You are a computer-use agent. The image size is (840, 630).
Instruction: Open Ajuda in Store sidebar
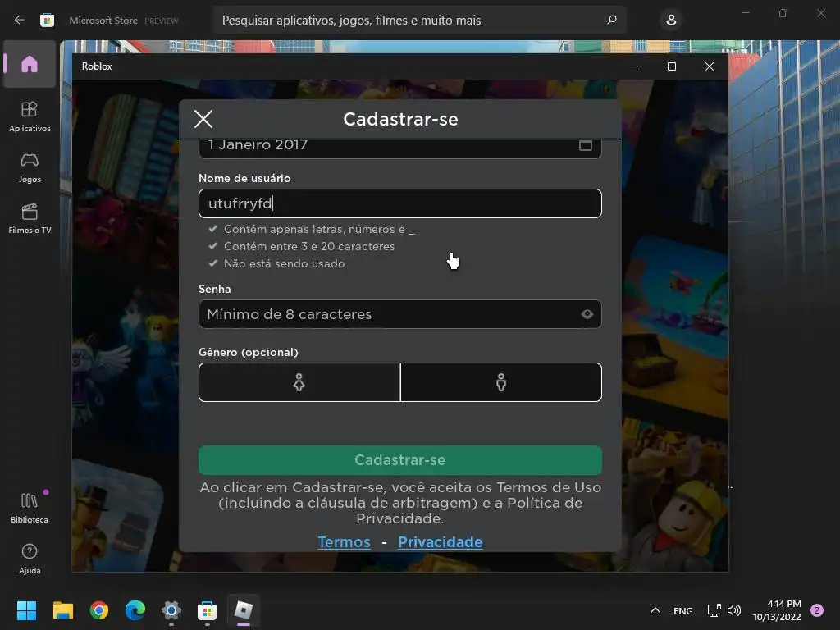click(30, 559)
